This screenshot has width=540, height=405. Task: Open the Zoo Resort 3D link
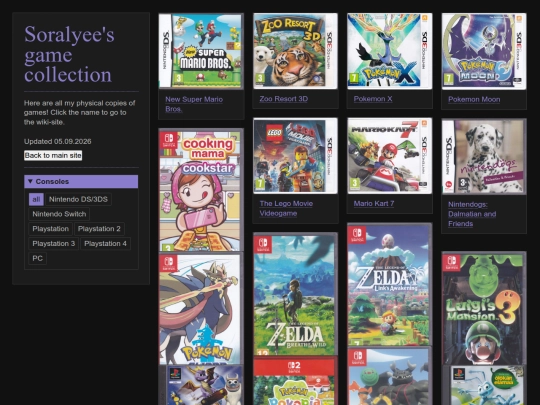[284, 99]
